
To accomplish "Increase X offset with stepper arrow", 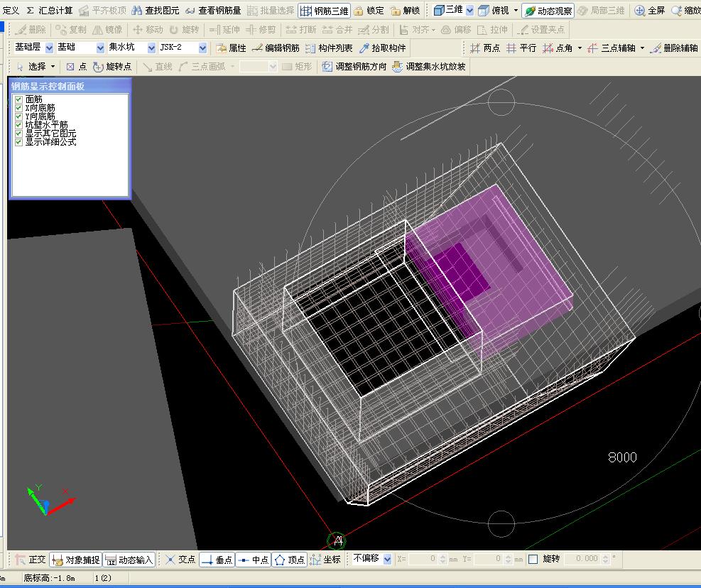I will [x=442, y=557].
